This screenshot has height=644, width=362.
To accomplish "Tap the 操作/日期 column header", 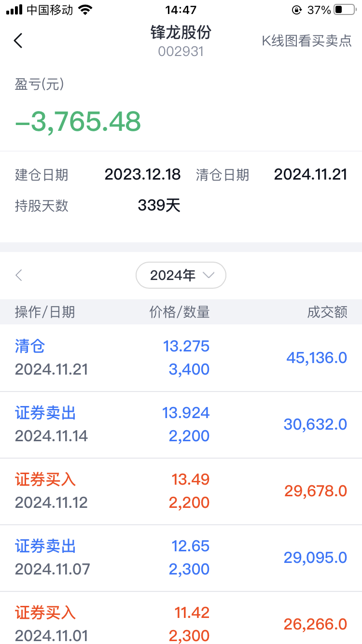I will (45, 312).
